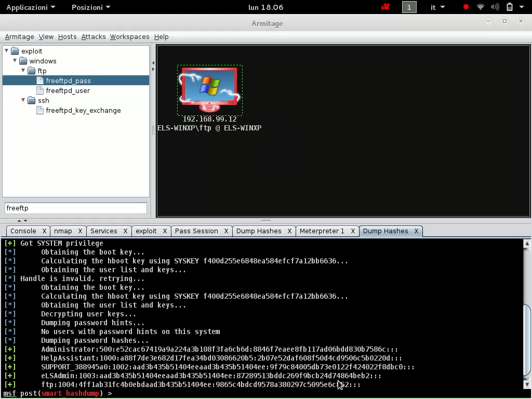Image resolution: width=532 pixels, height=399 pixels.
Task: Open the Attacks menu
Action: pyautogui.click(x=94, y=37)
